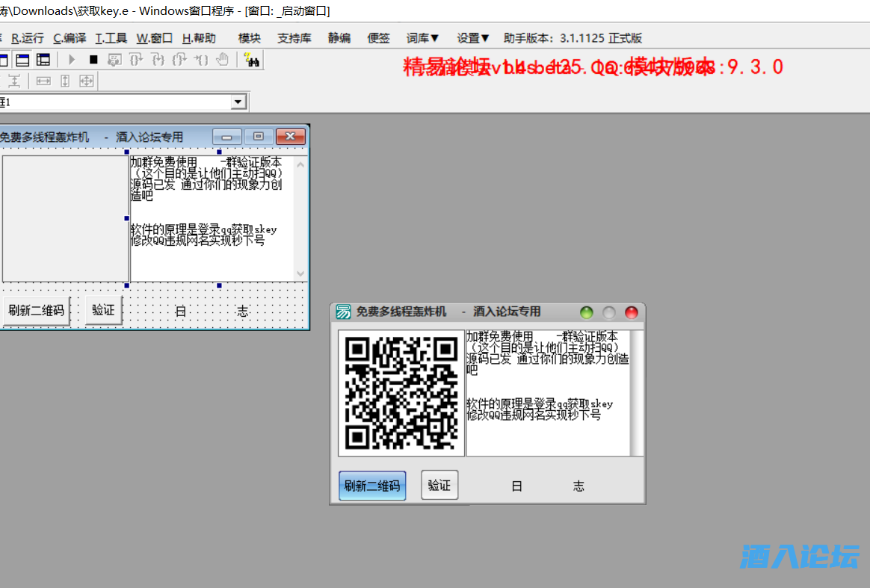
Task: Click the 验证 button in the running app
Action: click(x=439, y=484)
